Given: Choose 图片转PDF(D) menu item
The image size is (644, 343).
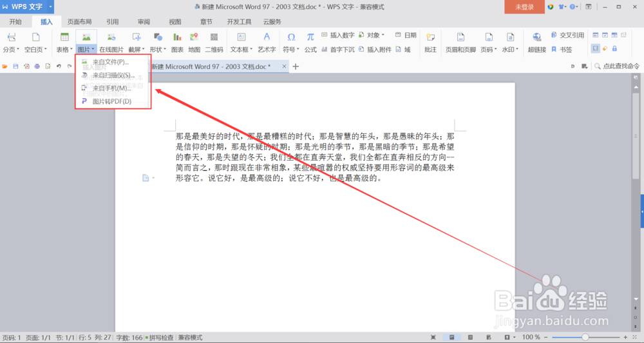Looking at the screenshot, I should coord(113,102).
